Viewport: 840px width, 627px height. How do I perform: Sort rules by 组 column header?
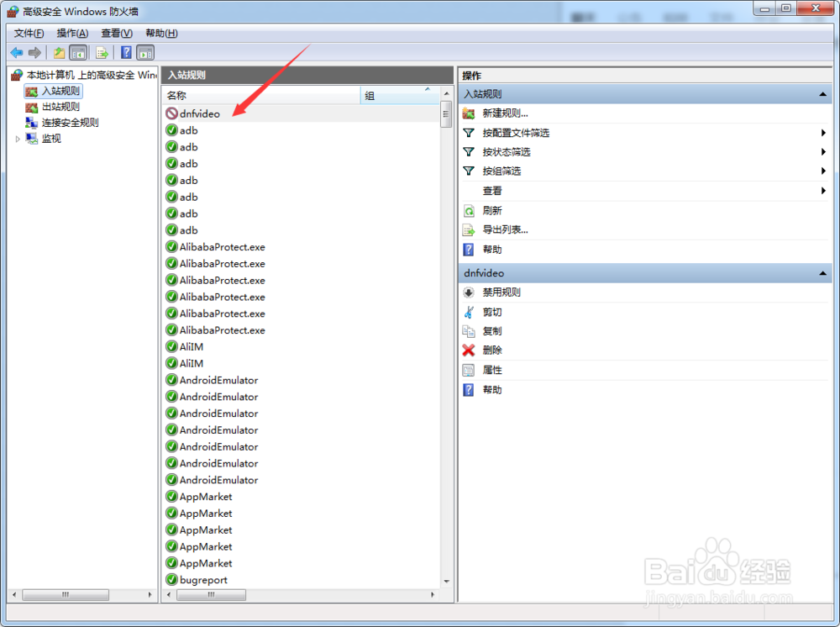click(x=400, y=95)
